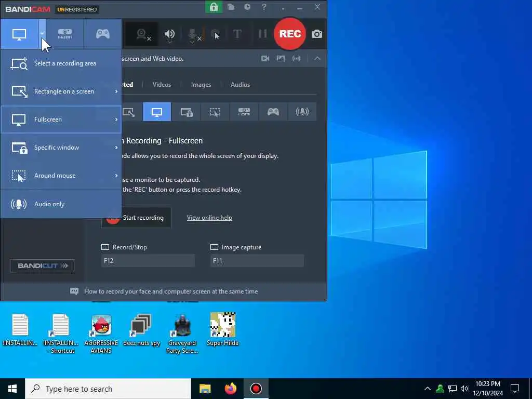Select game recording mode tile
Image resolution: width=532 pixels, height=399 pixels.
273,112
